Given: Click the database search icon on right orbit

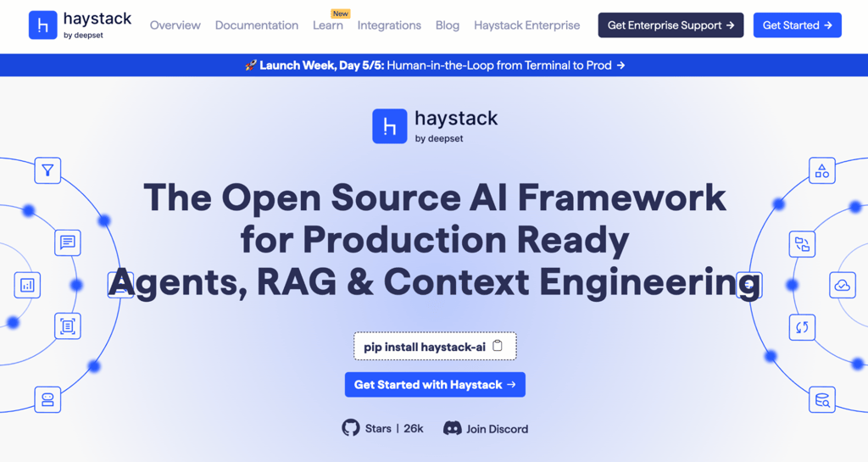Looking at the screenshot, I should pos(822,399).
